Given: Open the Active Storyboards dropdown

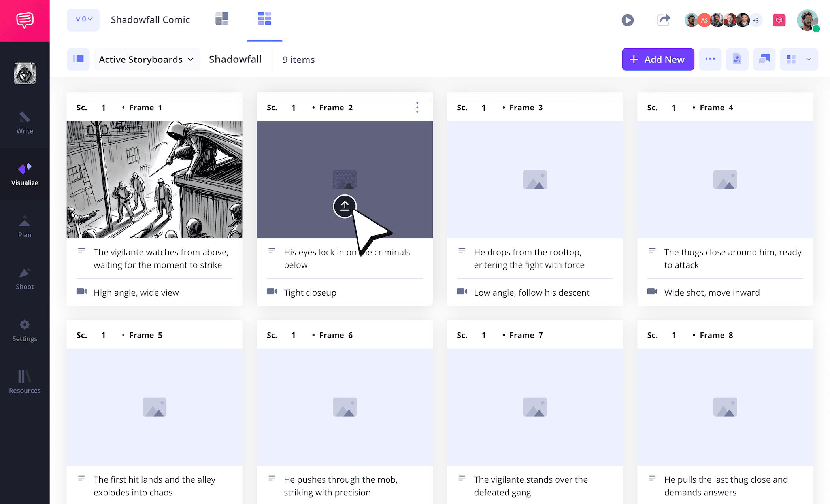Looking at the screenshot, I should (x=146, y=59).
